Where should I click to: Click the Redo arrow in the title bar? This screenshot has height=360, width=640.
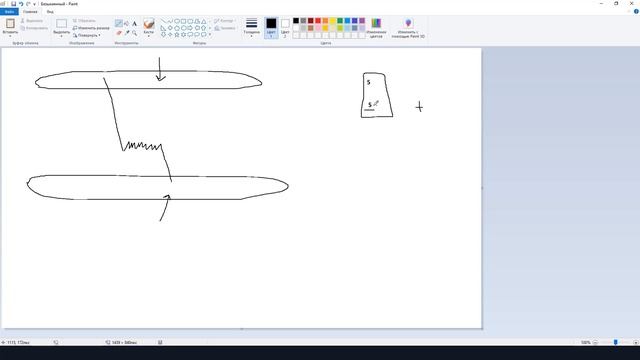[x=28, y=4]
